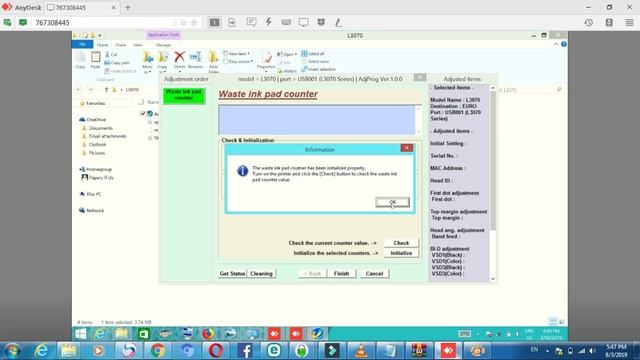
Task: Select Network in the navigation pane
Action: 92,211
